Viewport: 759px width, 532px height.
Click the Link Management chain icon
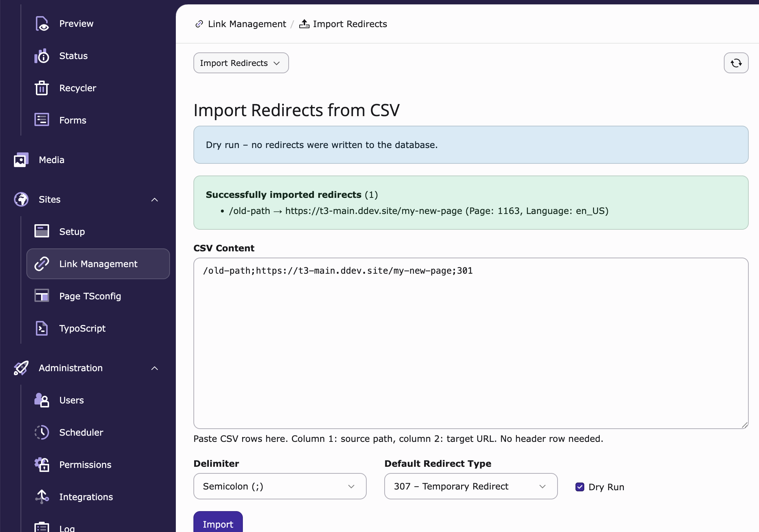tap(42, 264)
